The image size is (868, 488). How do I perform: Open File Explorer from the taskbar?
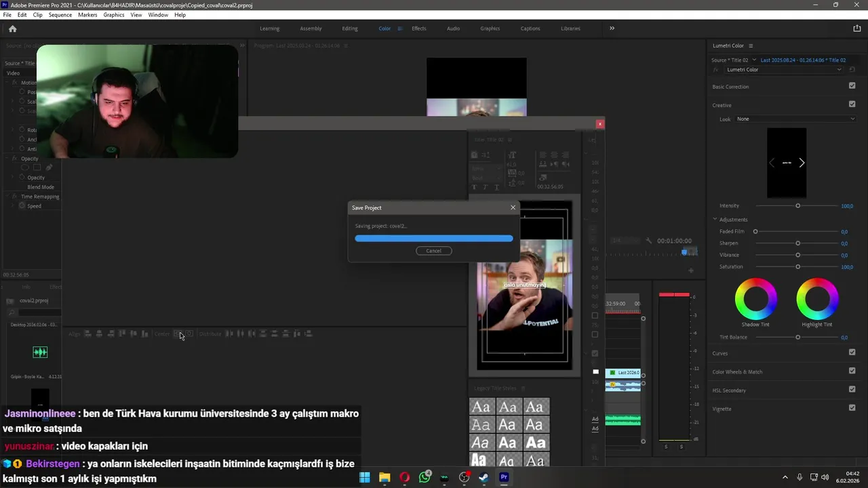click(384, 477)
